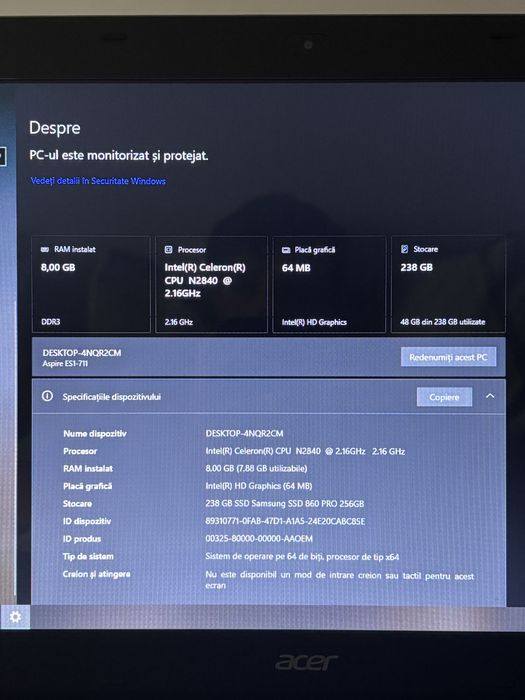
Task: Click PC-ul este monitorizat și protejat text
Action: pyautogui.click(x=119, y=155)
